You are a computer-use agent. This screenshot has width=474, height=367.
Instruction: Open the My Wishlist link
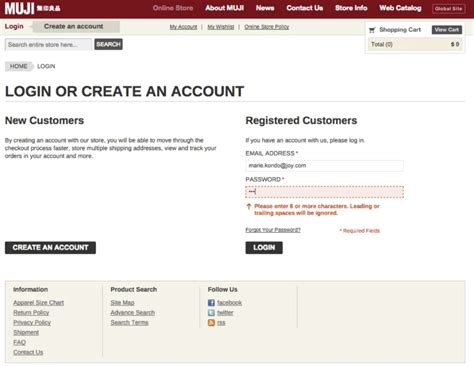click(x=221, y=27)
